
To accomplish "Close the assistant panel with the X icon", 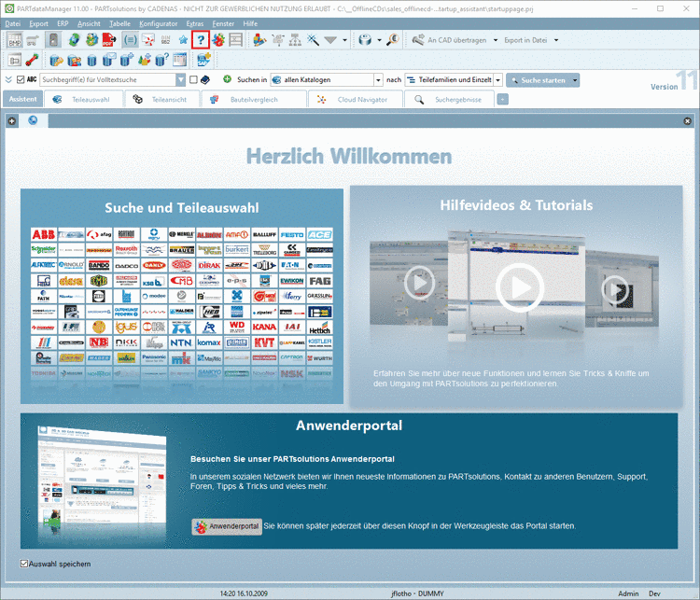I will [x=687, y=121].
